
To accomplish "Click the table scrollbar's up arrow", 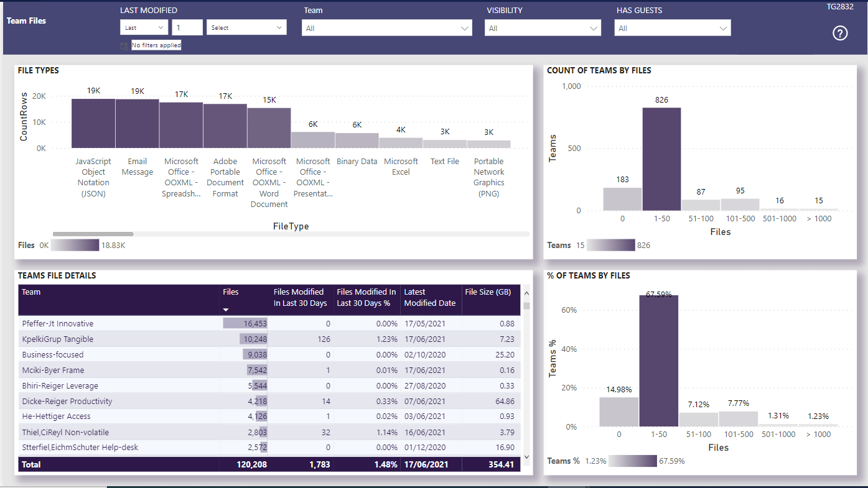I will pos(526,293).
